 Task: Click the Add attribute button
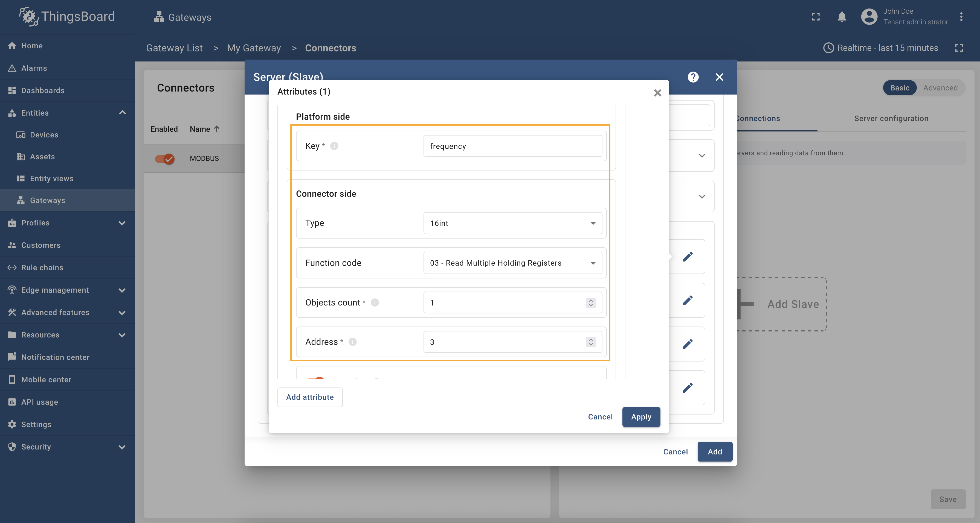tap(310, 397)
